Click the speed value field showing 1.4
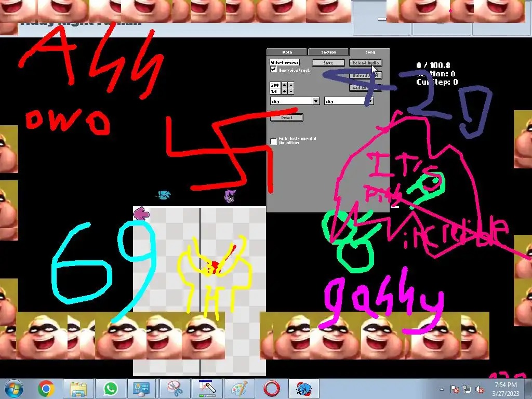 point(275,91)
